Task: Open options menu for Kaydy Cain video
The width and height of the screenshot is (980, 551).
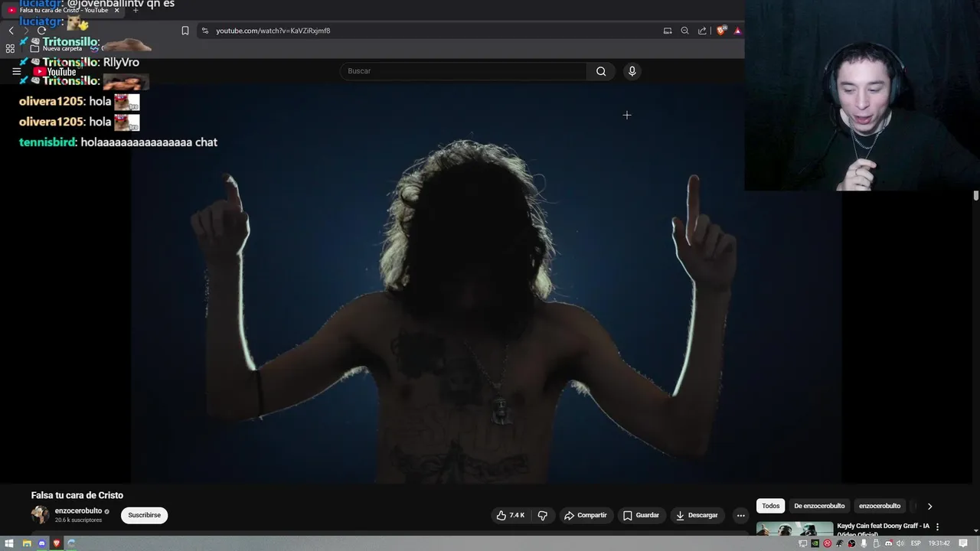Action: 937,527
